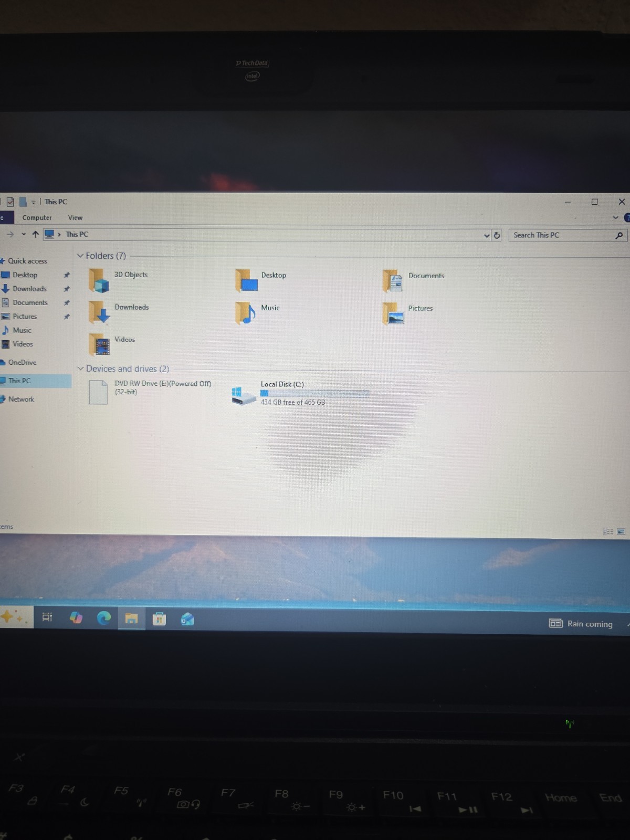Open the Rain coming weather widget
Screen dimensions: 630x840
click(x=581, y=624)
